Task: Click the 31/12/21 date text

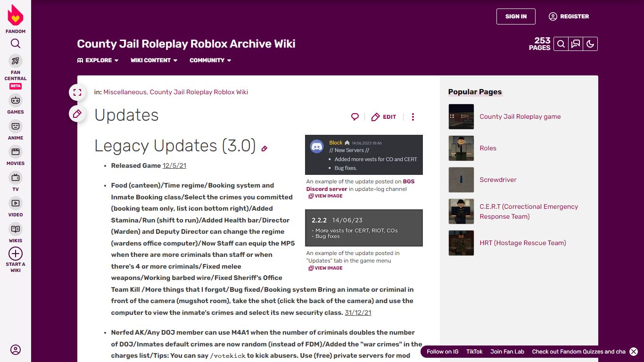Action: 358,313
